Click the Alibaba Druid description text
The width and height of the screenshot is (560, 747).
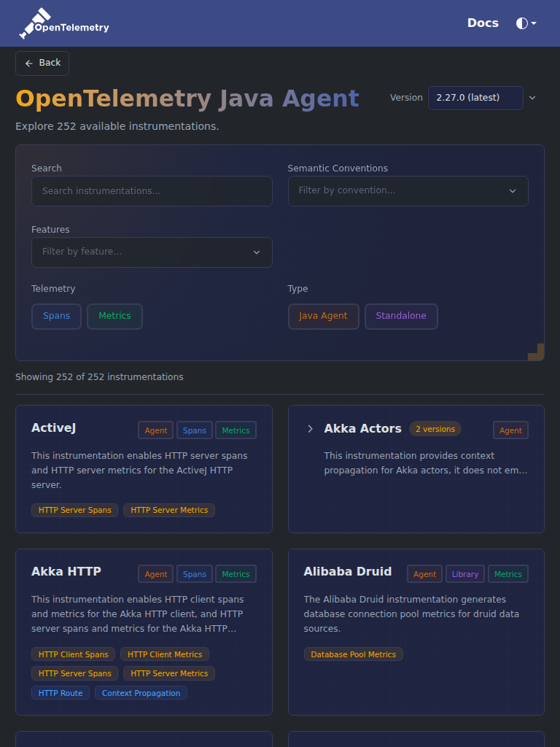411,614
